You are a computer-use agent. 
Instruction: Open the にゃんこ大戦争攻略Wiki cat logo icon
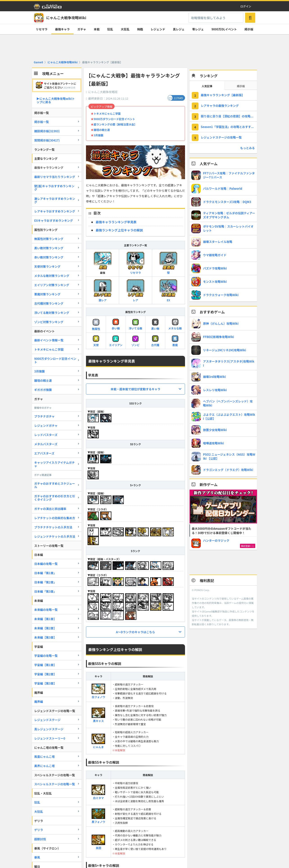[39, 18]
